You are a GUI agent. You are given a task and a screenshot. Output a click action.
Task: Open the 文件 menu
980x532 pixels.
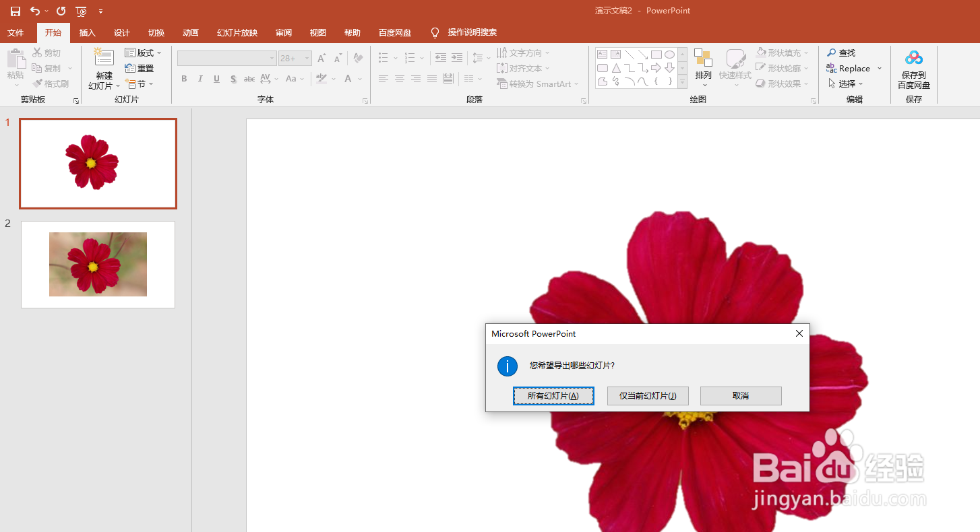16,32
